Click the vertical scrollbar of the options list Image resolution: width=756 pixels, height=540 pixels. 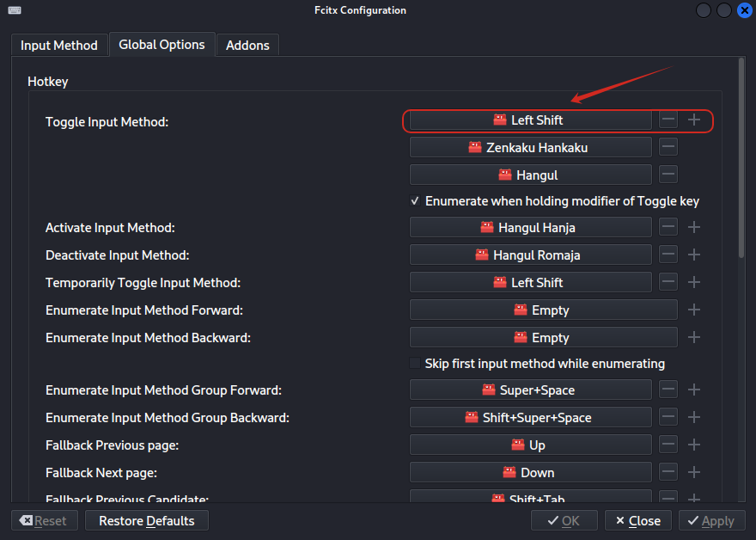point(741,158)
